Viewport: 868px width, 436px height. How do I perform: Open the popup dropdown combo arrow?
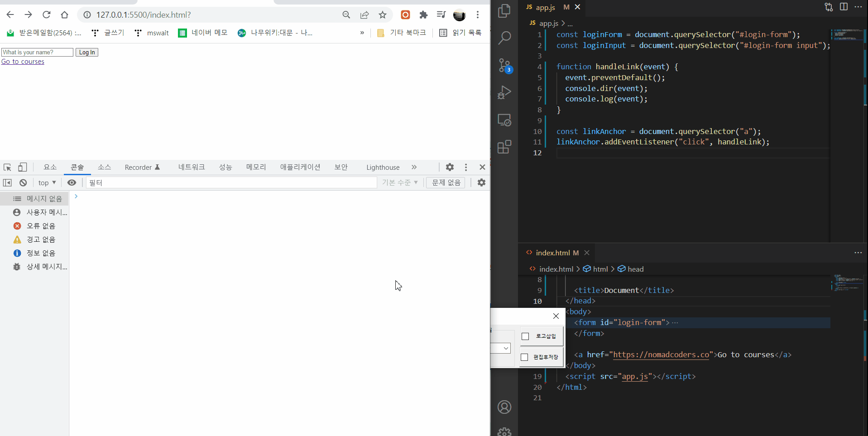(x=506, y=348)
